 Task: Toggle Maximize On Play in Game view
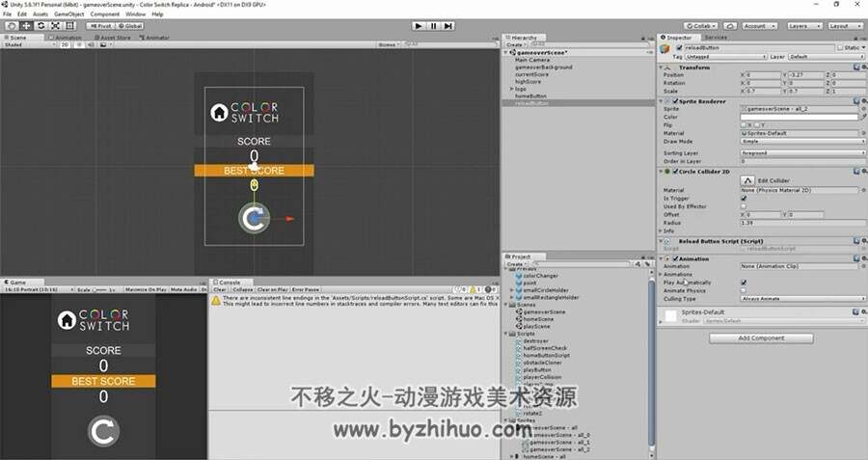(146, 289)
